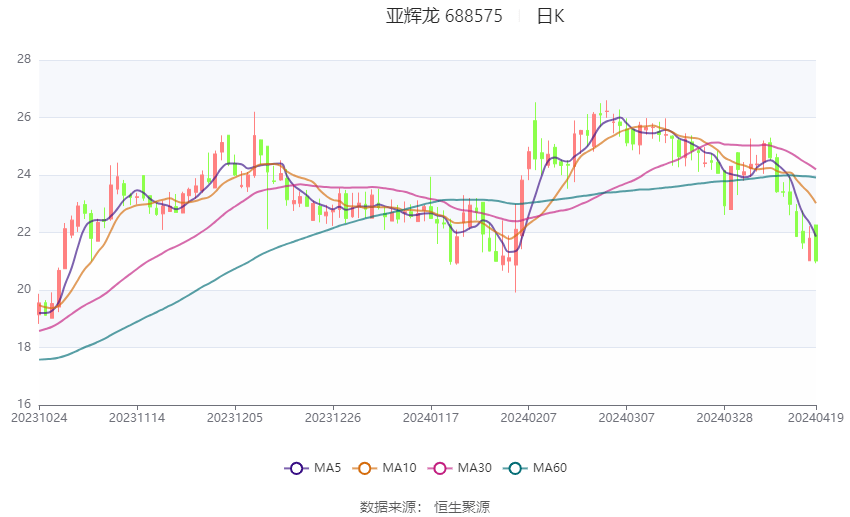Toggle the MA30 pink legend circle
The width and height of the screenshot is (850, 517).
click(x=440, y=468)
